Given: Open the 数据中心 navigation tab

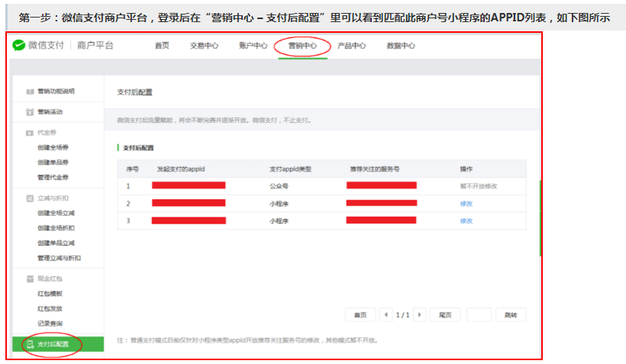Looking at the screenshot, I should [401, 46].
